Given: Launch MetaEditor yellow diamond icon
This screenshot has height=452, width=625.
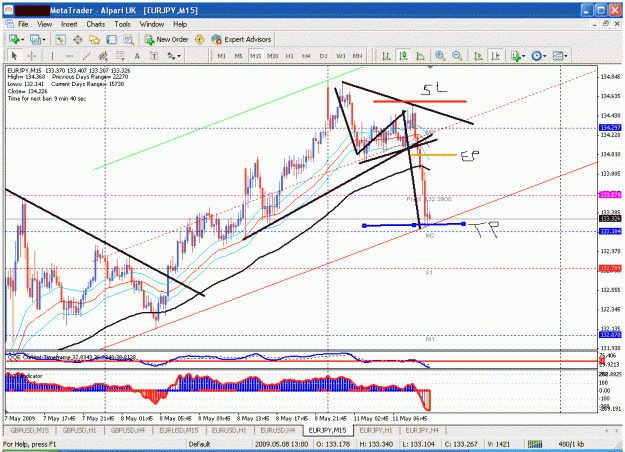Looking at the screenshot, I should 200,39.
